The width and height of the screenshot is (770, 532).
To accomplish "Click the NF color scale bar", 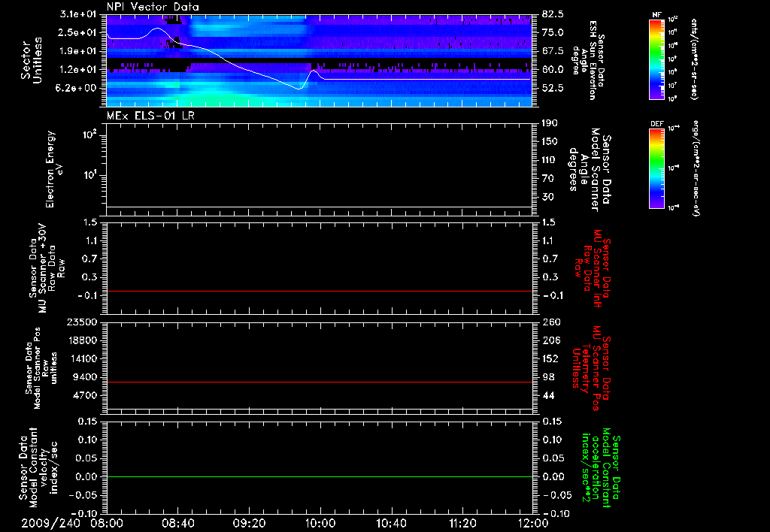I will [x=657, y=59].
